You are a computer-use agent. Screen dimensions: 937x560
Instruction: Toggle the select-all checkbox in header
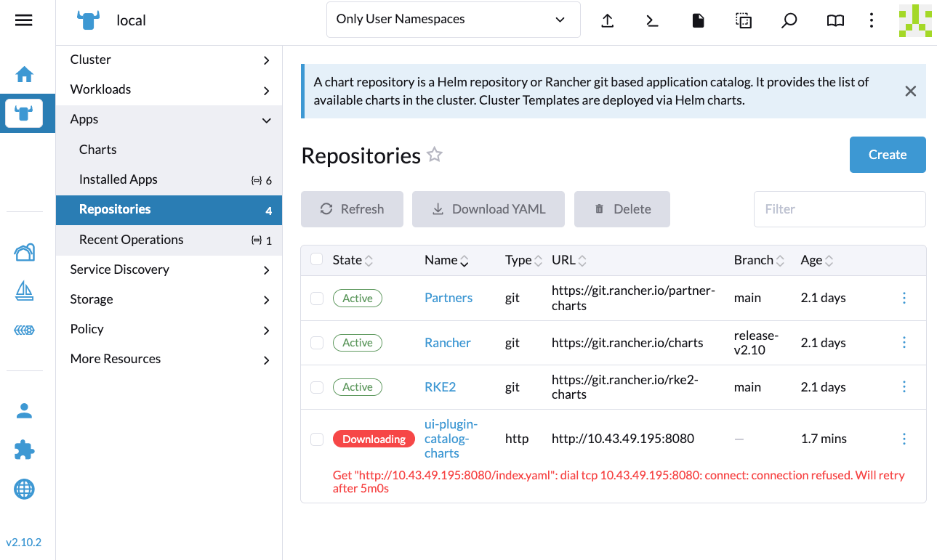(x=317, y=259)
